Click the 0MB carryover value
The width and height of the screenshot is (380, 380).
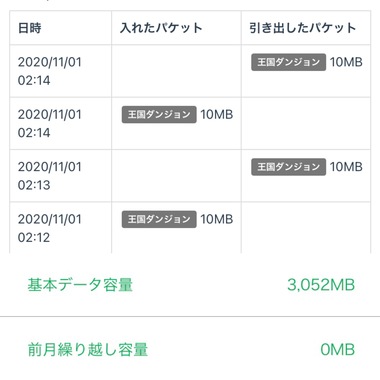tap(337, 350)
